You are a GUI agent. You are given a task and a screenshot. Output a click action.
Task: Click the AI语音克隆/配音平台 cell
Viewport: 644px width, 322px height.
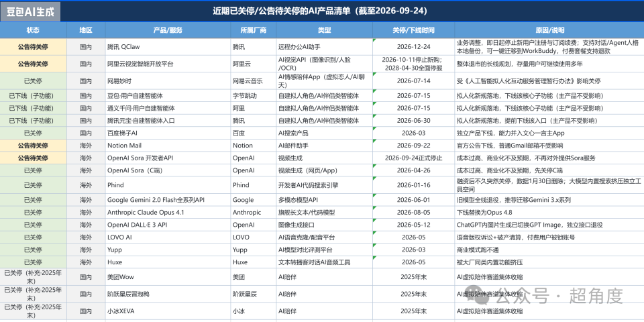tap(325, 237)
